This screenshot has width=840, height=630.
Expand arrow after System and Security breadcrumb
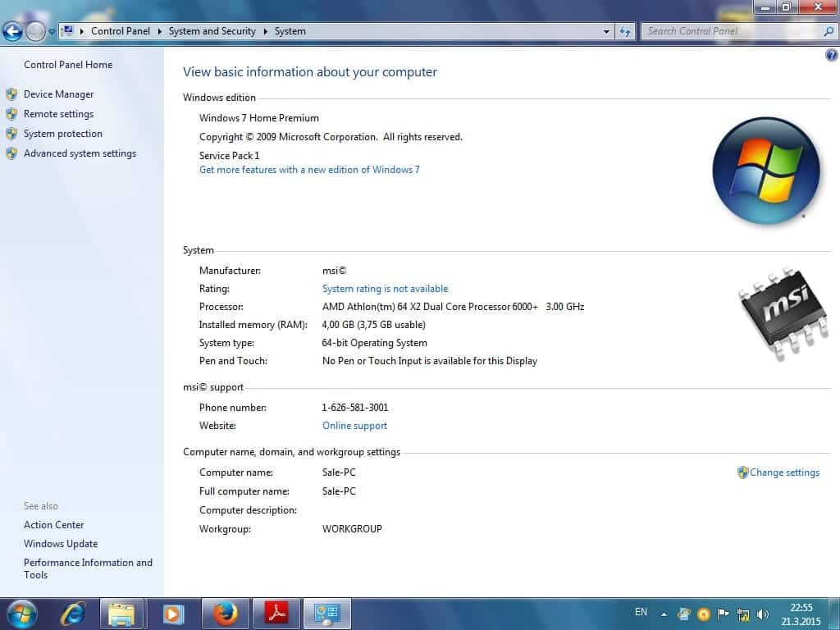tap(265, 31)
